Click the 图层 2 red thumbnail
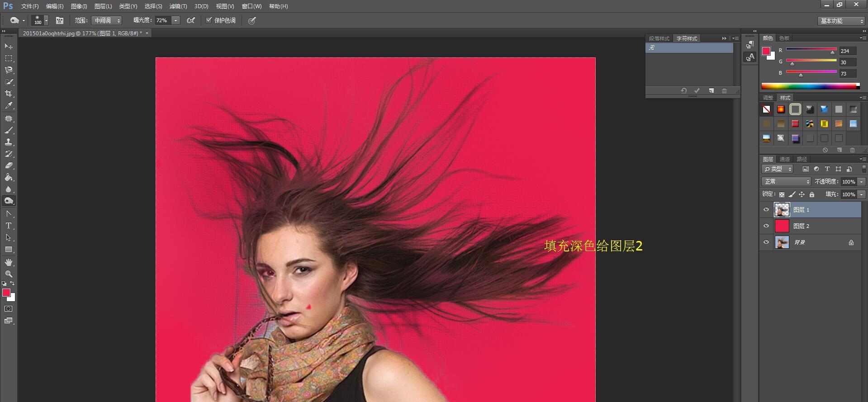This screenshot has height=402, width=868. pyautogui.click(x=782, y=226)
